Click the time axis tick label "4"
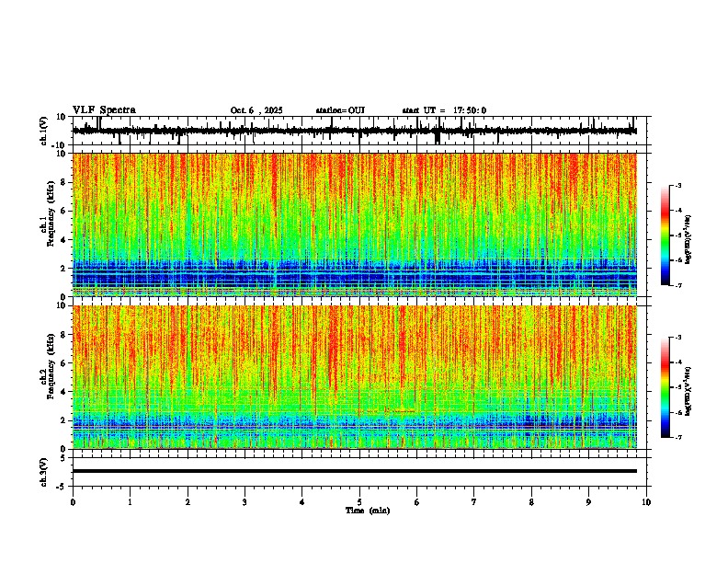This screenshot has height=563, width=728. pyautogui.click(x=302, y=502)
